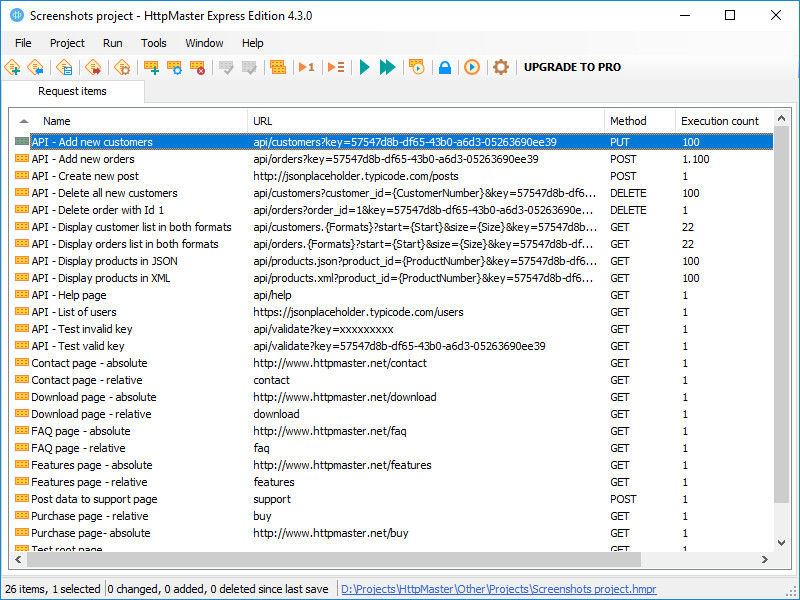Switch to the Request items tab
The image size is (800, 600).
click(72, 91)
